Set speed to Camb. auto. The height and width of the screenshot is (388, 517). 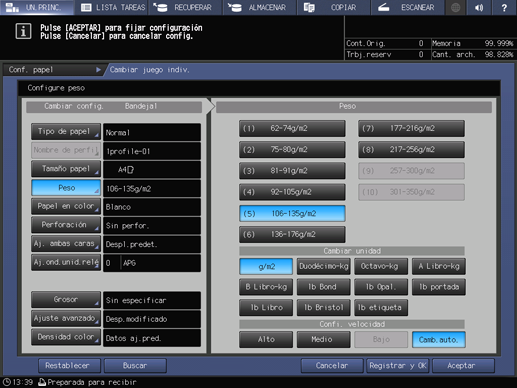point(439,340)
